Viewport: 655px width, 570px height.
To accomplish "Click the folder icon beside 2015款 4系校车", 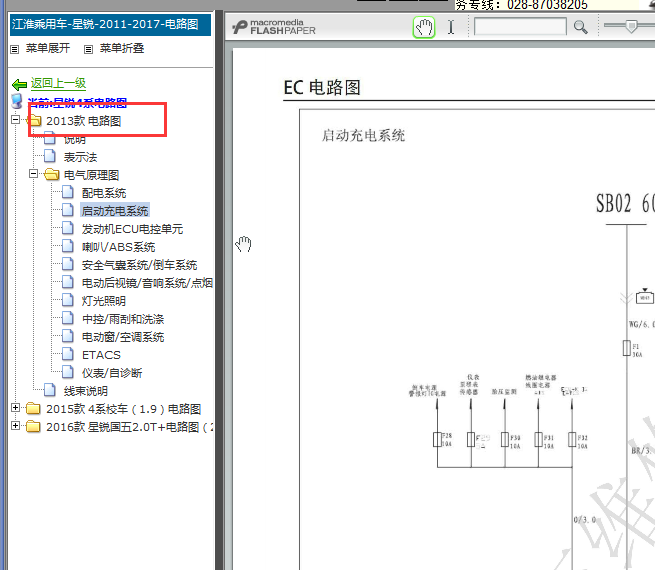I will [33, 408].
